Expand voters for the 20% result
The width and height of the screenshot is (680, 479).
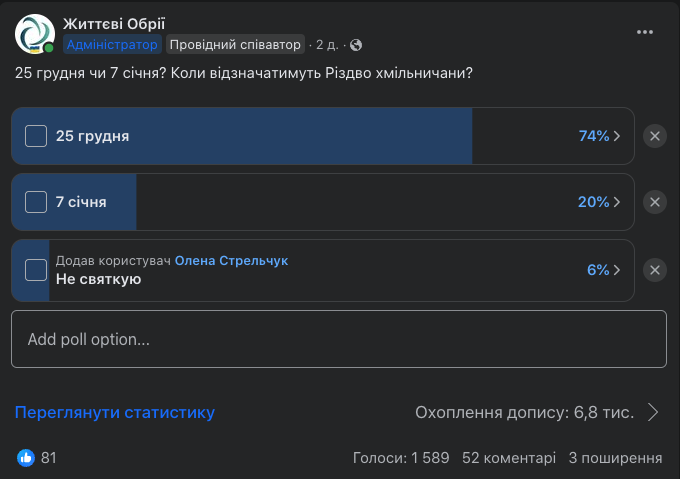600,202
